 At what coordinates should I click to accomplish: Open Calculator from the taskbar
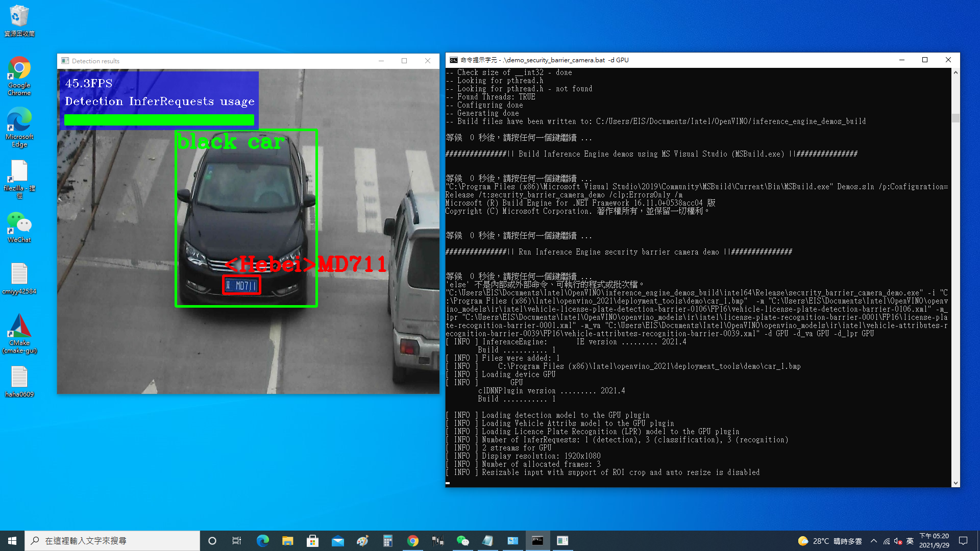[x=387, y=541]
